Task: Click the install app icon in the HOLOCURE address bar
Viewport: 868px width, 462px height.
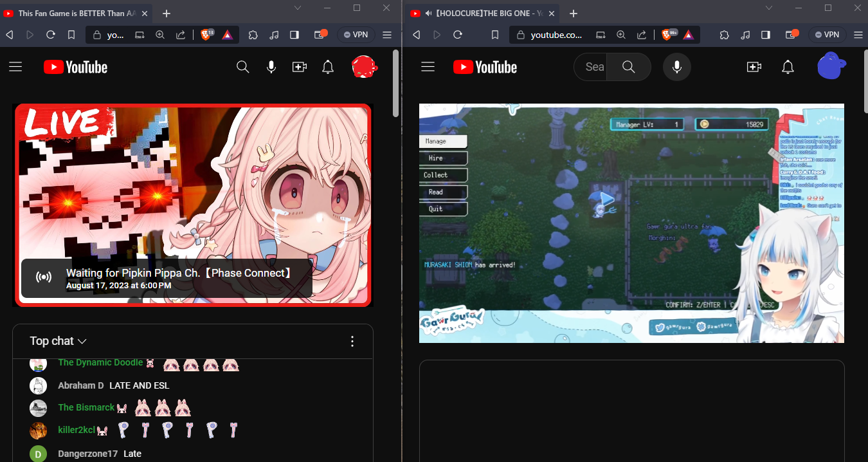Action: click(x=601, y=35)
